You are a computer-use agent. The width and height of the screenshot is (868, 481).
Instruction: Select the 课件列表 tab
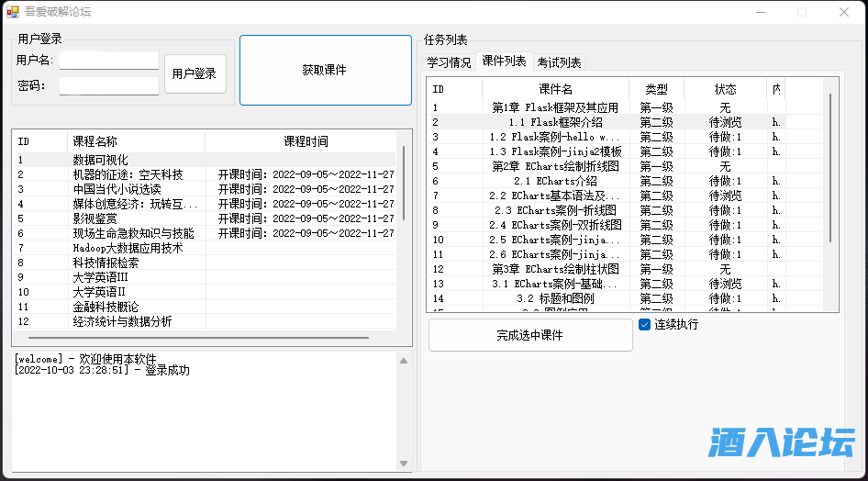(x=504, y=62)
